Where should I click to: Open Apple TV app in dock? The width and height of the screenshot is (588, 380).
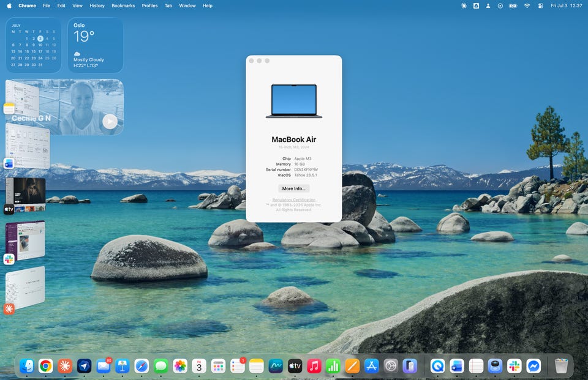(x=295, y=366)
